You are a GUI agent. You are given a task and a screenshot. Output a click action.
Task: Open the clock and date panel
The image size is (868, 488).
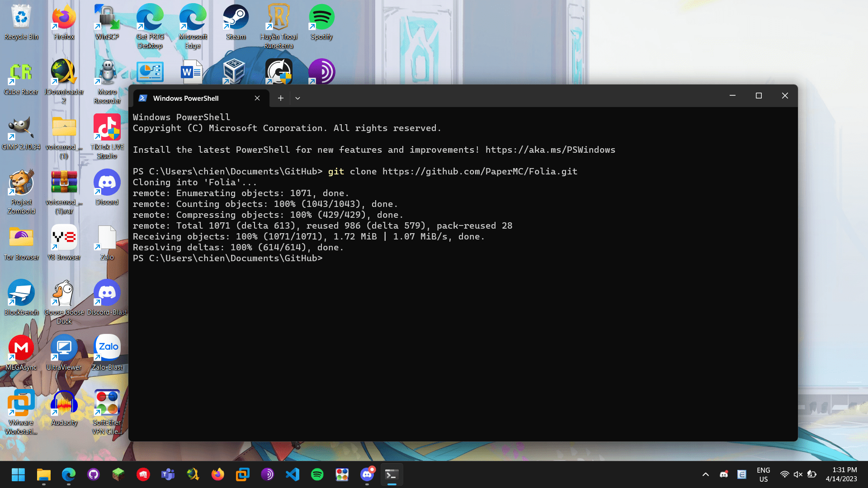tap(841, 474)
